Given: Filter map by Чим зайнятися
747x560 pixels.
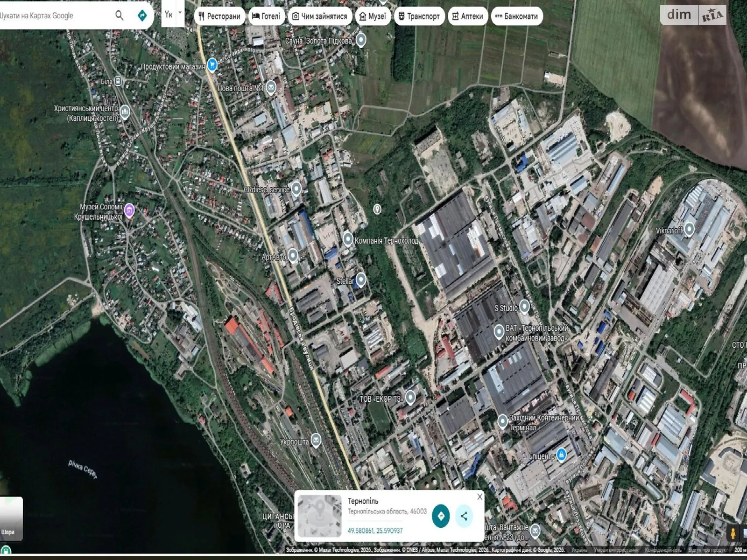Looking at the screenshot, I should [320, 16].
